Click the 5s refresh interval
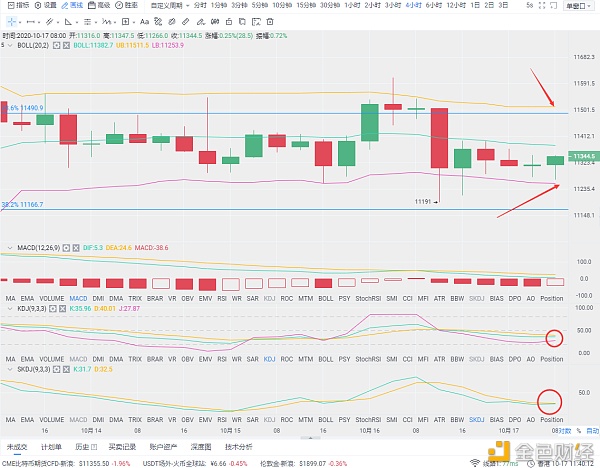This screenshot has width=600, height=468. tap(529, 5)
